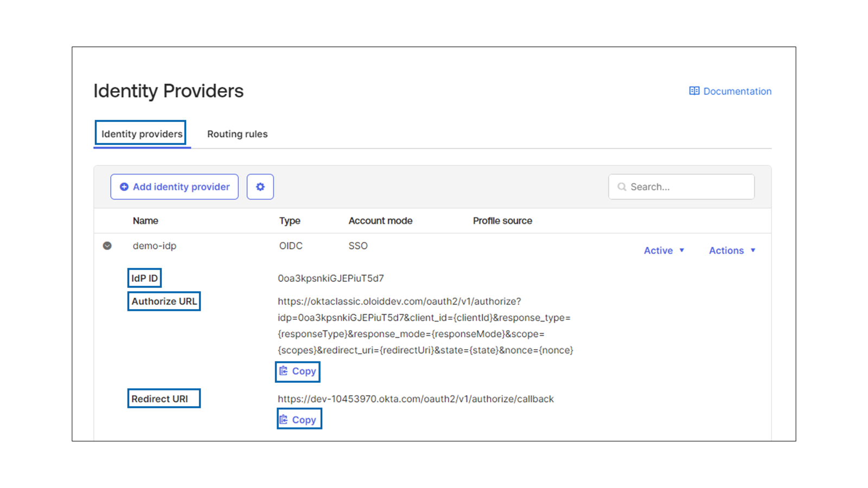
Task: Copy the Redirect URI
Action: [299, 420]
